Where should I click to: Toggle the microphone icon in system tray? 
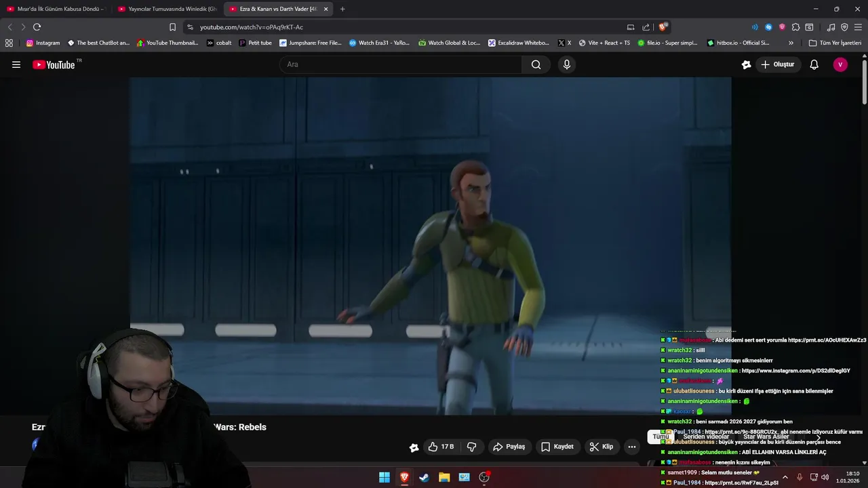tap(800, 477)
